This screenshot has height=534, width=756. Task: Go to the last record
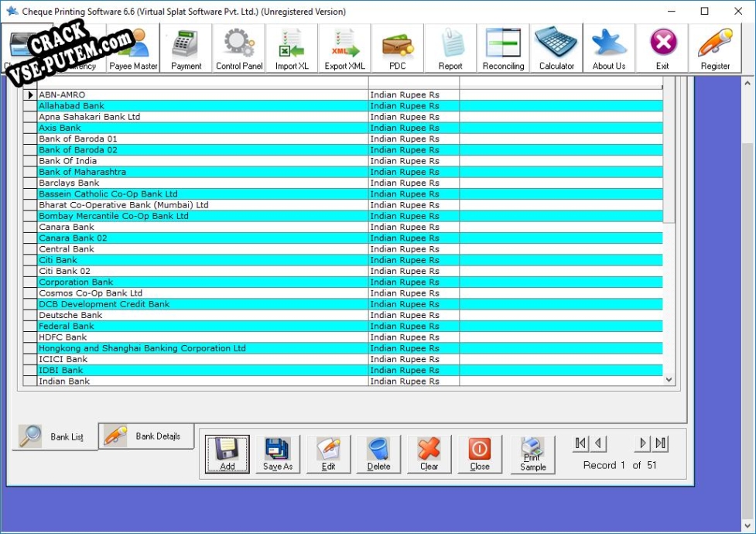(x=660, y=443)
